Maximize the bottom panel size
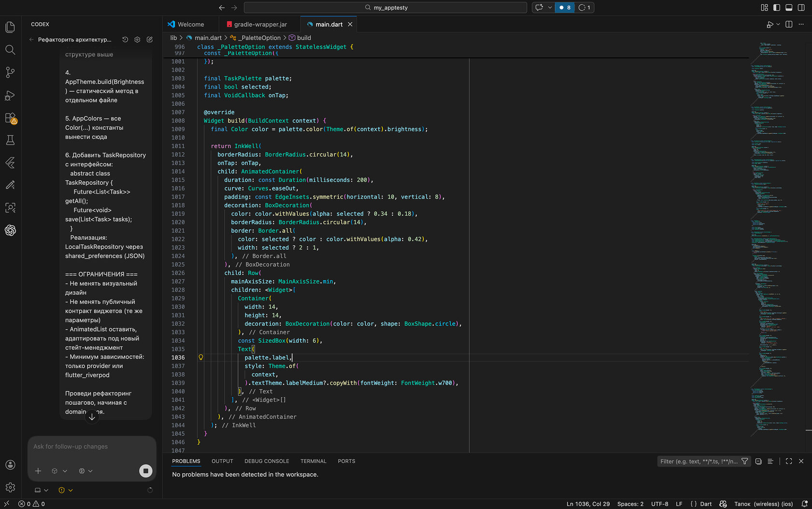The height and width of the screenshot is (509, 812). point(789,461)
